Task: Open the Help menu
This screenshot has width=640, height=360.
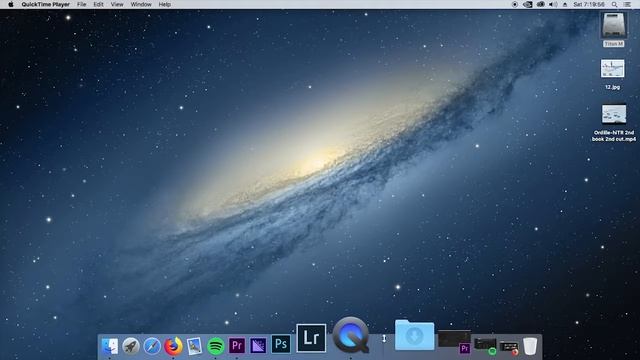Action: click(x=165, y=4)
